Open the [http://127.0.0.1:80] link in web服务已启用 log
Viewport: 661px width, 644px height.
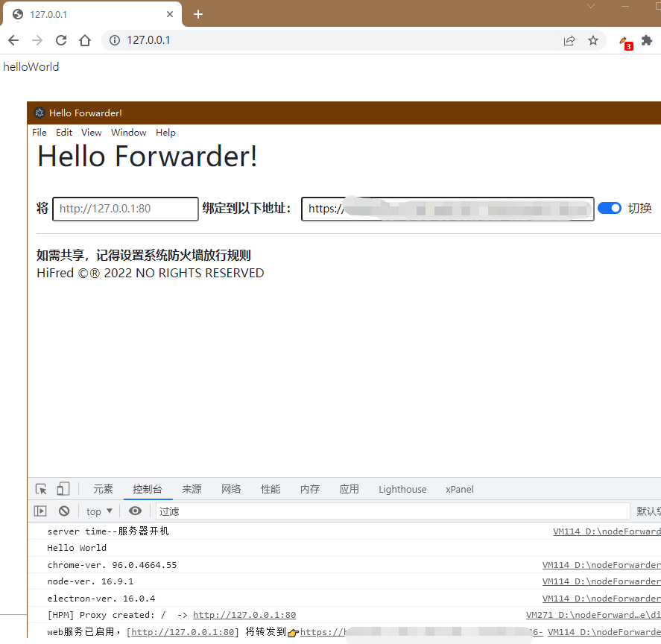[x=183, y=632]
